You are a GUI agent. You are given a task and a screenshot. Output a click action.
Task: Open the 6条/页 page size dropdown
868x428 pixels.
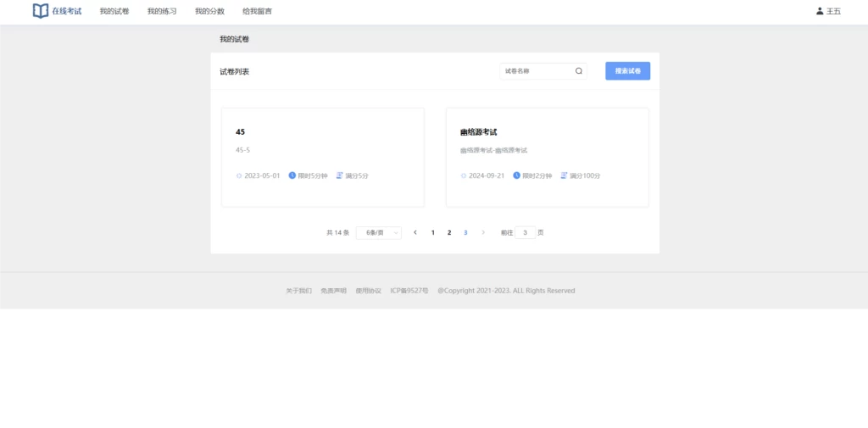[x=378, y=232]
